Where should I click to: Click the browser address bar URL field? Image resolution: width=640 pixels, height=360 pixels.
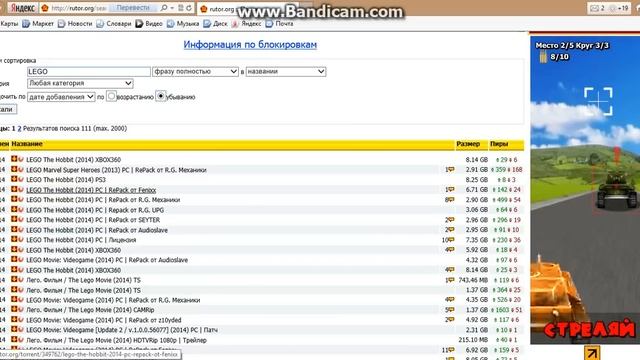click(x=73, y=8)
